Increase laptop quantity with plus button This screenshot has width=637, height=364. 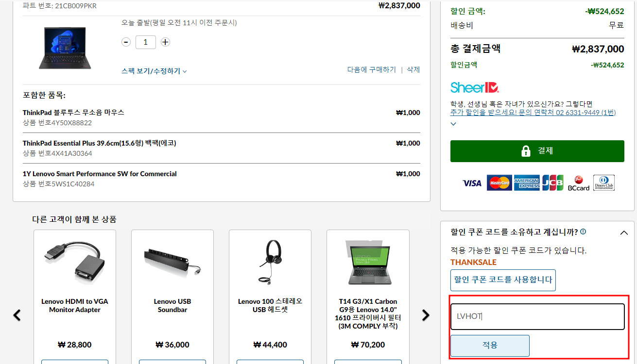point(165,42)
